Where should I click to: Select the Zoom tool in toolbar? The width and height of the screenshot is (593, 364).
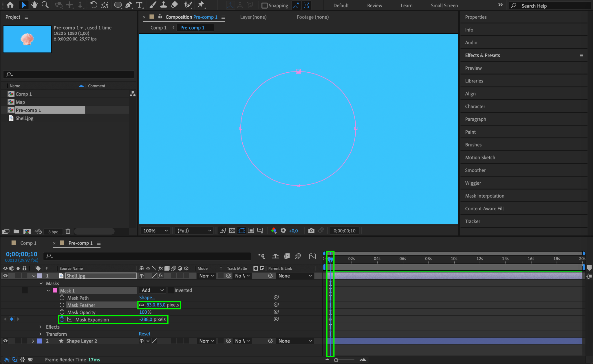pyautogui.click(x=45, y=5)
